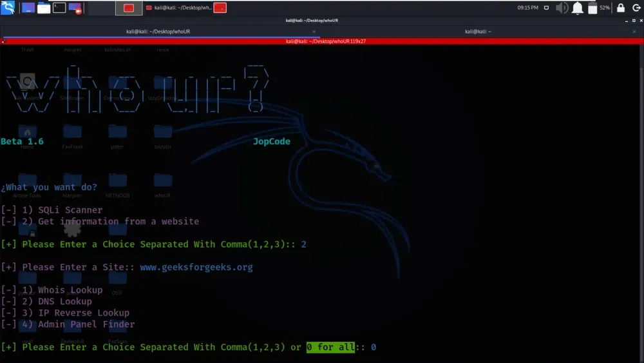The height and width of the screenshot is (363, 644).
Task: Click the 52% battery percentage
Action: (x=605, y=8)
